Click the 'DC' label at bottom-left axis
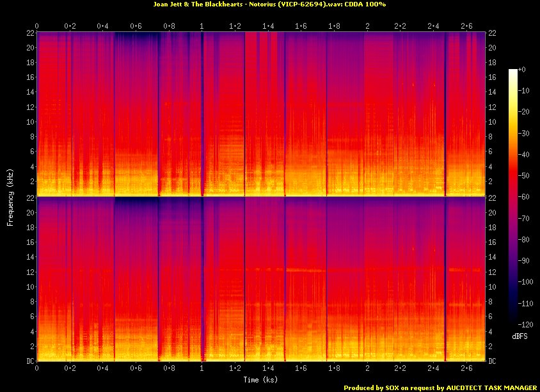The width and height of the screenshot is (540, 392). point(29,361)
